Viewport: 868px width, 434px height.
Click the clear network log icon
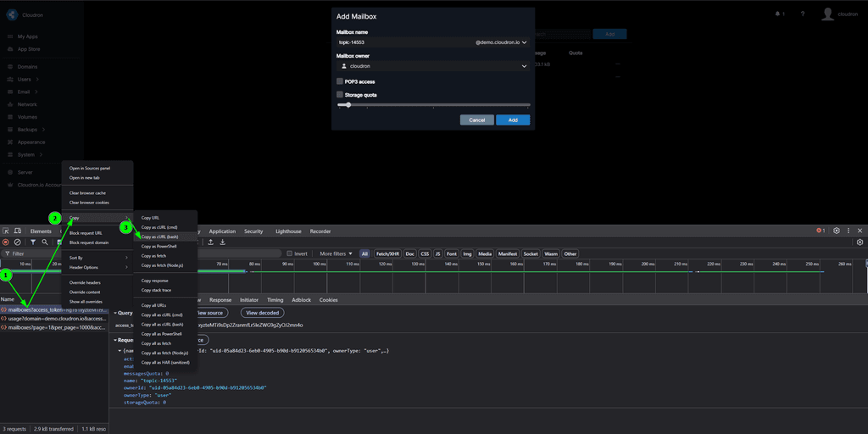coord(18,242)
